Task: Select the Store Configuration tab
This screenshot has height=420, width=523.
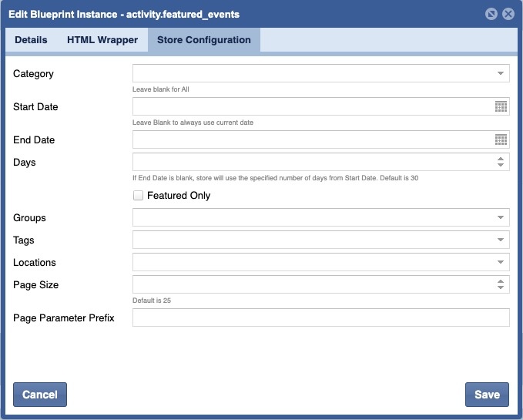Action: (203, 40)
